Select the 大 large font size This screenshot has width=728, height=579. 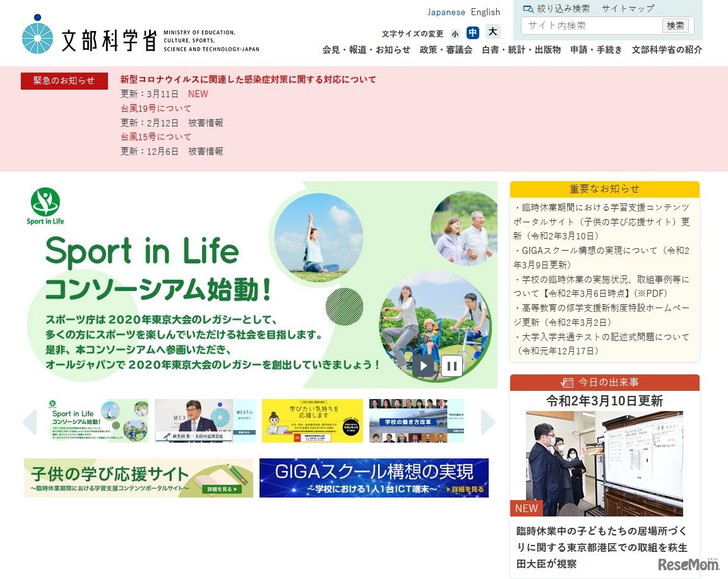click(492, 32)
